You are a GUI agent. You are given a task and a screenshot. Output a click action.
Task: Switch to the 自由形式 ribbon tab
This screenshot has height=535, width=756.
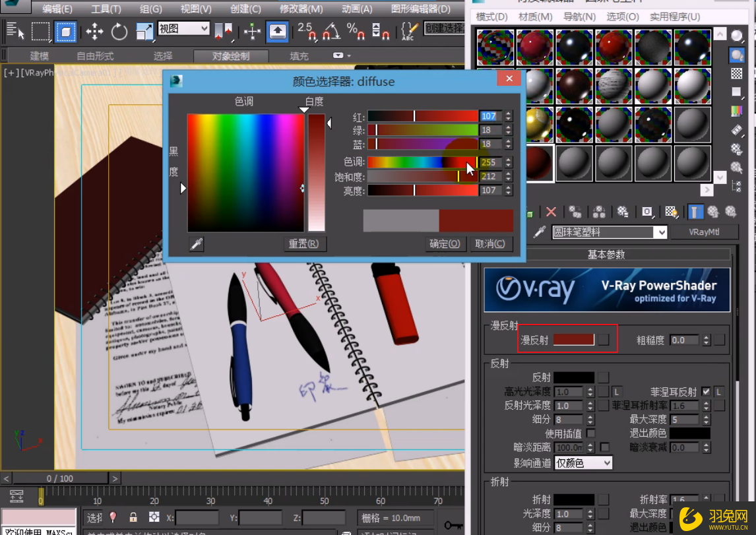coord(95,56)
